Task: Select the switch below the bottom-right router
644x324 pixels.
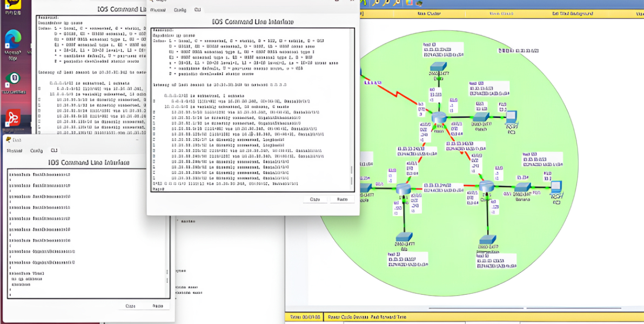Action: 487,240
